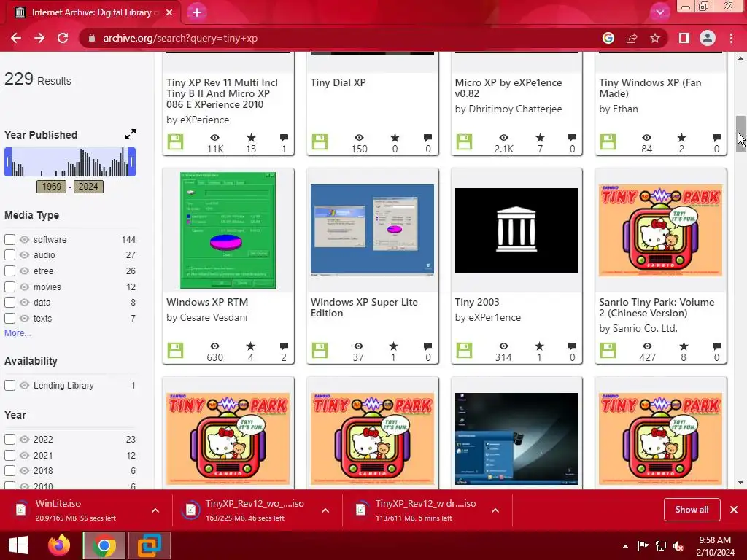Check the 2022 year filter
This screenshot has height=560, width=747.
10,439
